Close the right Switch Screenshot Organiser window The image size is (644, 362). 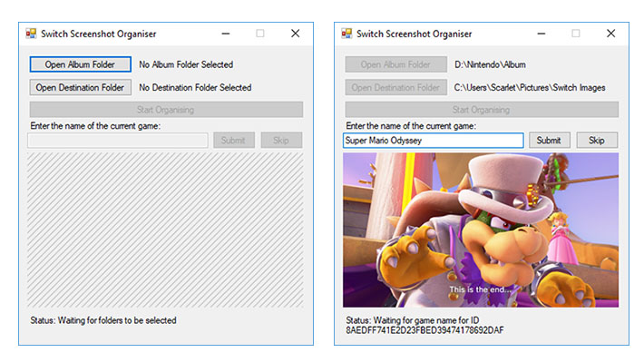pyautogui.click(x=610, y=34)
